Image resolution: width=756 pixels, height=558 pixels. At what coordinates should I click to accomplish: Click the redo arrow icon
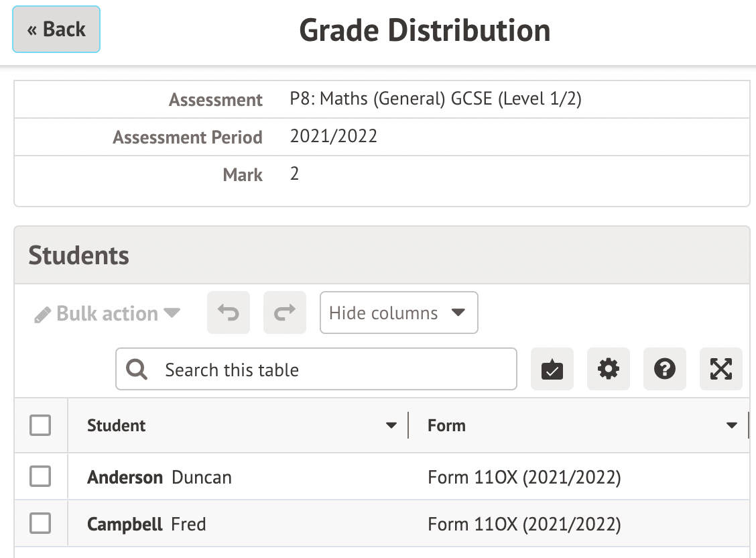click(285, 313)
